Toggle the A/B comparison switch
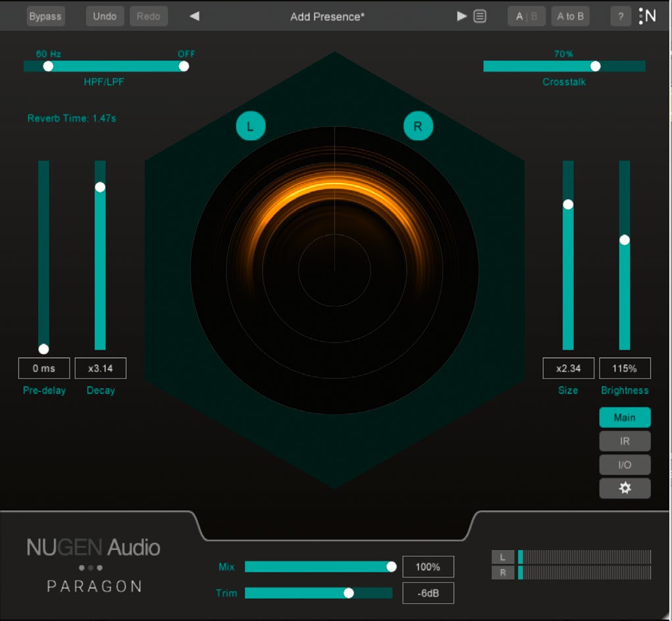 click(527, 16)
